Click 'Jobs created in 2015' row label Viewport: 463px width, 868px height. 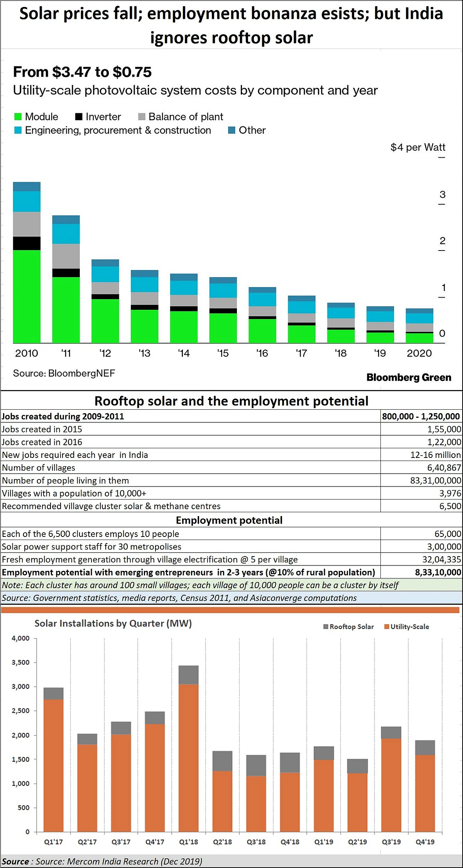click(x=42, y=429)
